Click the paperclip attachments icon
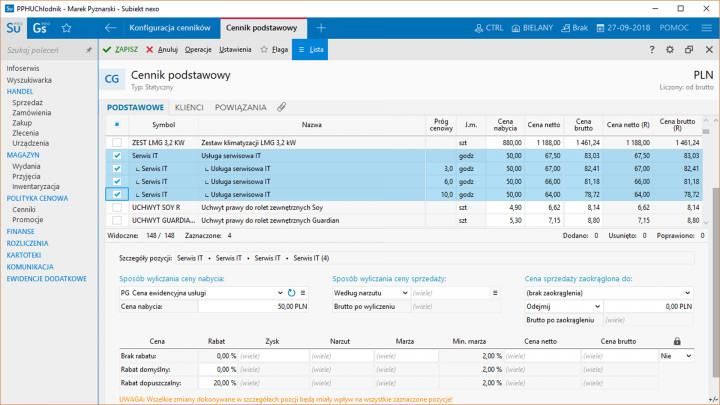Screen dimensions: 720x405 click(x=282, y=106)
